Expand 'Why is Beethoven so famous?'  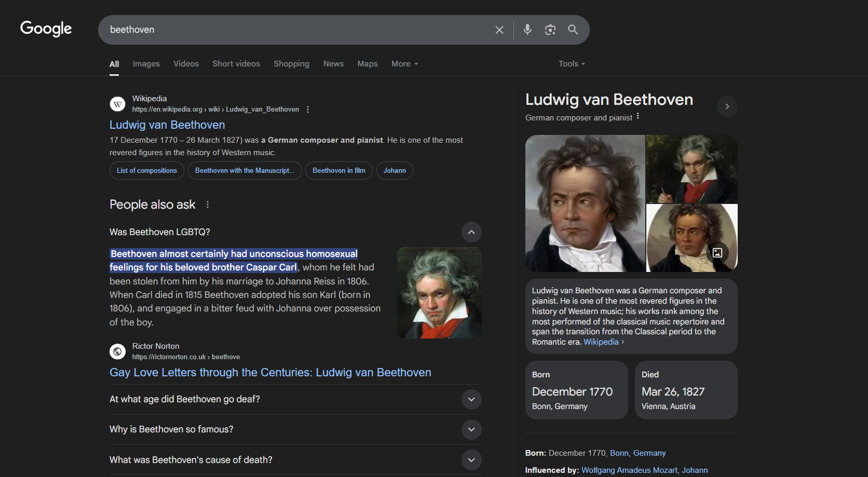(x=471, y=429)
